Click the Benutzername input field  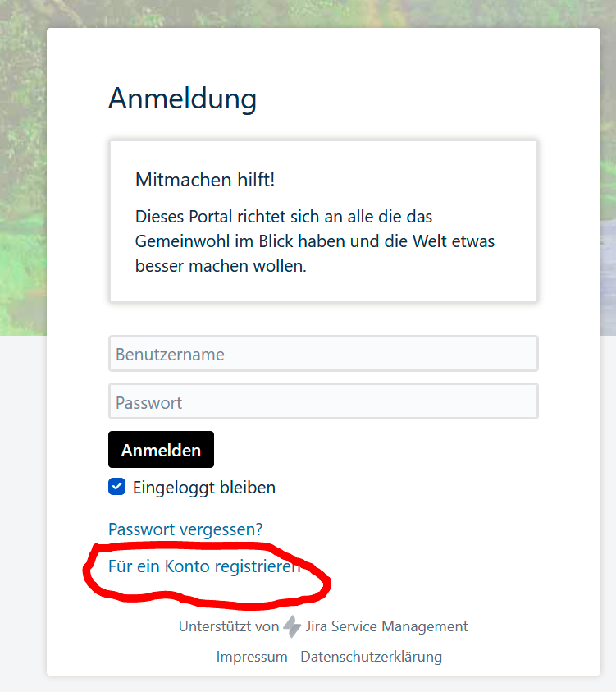pyautogui.click(x=323, y=354)
